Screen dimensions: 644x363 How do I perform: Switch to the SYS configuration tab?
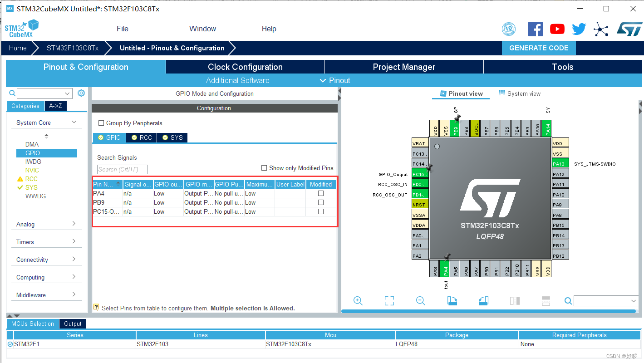point(172,137)
